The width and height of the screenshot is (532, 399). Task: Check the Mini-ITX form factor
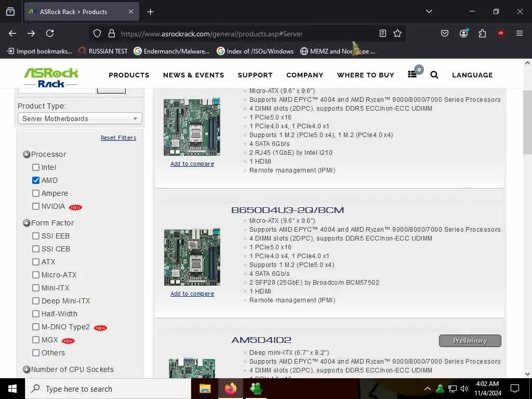coord(36,288)
